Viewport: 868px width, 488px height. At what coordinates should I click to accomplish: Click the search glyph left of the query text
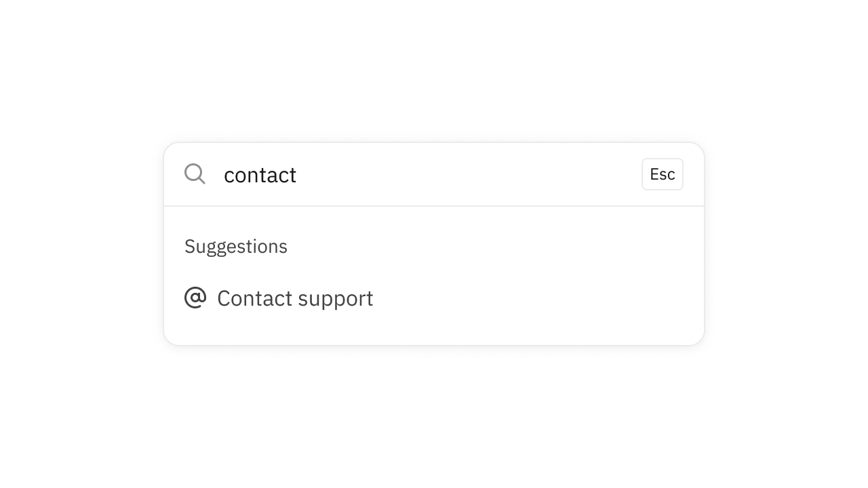[x=195, y=174]
